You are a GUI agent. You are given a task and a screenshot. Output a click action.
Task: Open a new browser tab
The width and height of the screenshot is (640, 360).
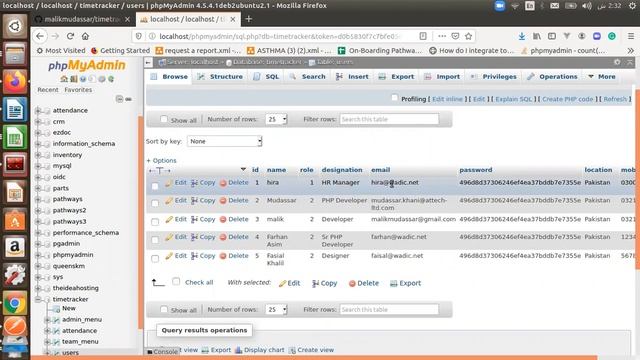[x=249, y=19]
